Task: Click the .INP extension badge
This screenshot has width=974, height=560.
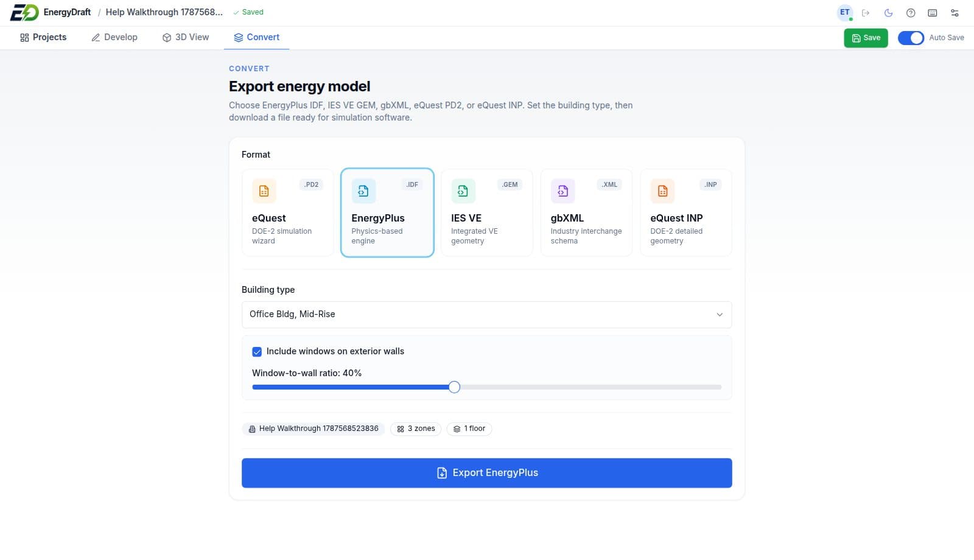Action: coord(710,184)
